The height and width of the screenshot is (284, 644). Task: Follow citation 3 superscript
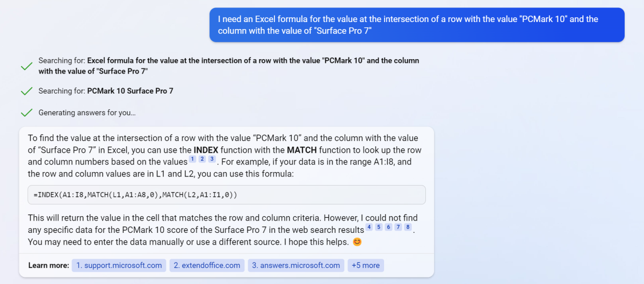point(212,159)
